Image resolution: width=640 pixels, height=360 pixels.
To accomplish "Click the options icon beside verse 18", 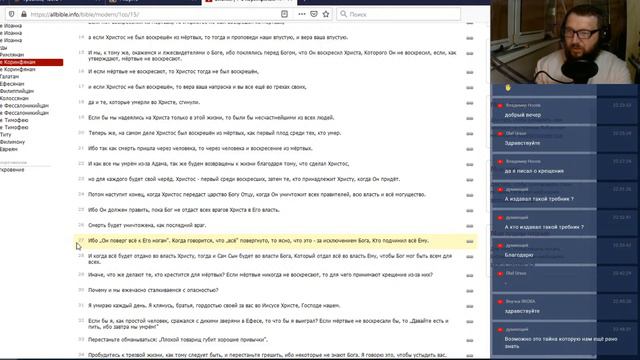I will pyautogui.click(x=470, y=103).
